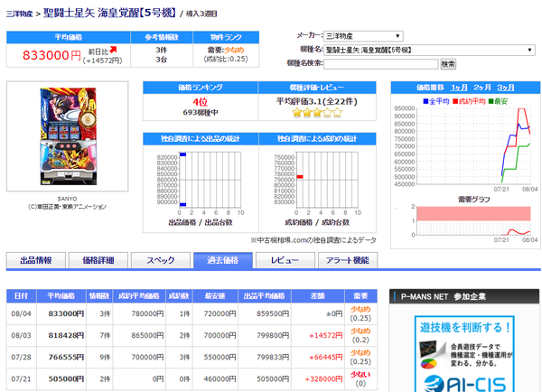Click the 720000円 lowest price cell
Image resolution: width=542 pixels, height=392 pixels.
click(215, 314)
